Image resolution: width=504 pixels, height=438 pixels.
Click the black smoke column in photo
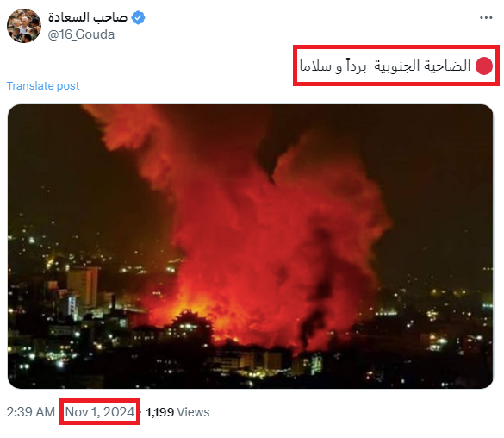[x=314, y=325]
